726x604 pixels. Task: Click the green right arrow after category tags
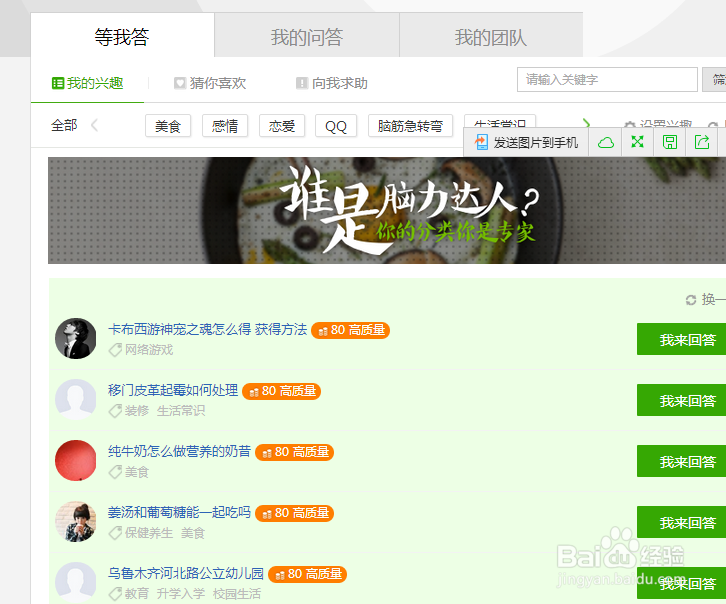(x=586, y=124)
